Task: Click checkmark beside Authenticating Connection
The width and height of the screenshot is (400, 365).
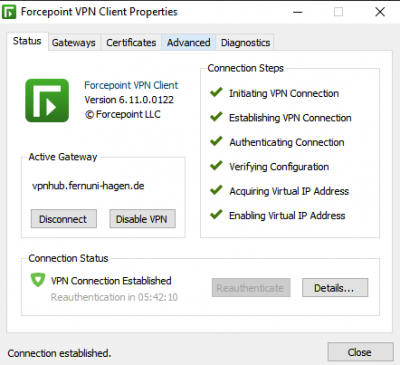Action: click(x=216, y=141)
